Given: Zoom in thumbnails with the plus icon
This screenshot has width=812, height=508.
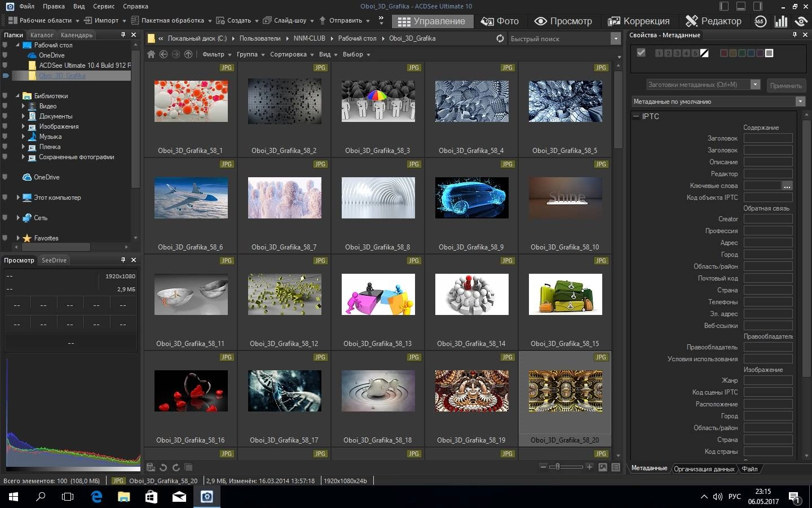Looking at the screenshot, I should [589, 467].
